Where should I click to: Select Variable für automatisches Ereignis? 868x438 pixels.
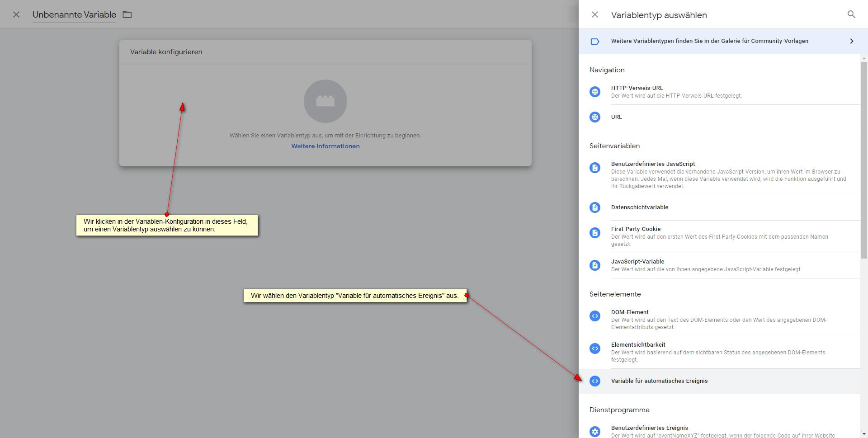(659, 381)
